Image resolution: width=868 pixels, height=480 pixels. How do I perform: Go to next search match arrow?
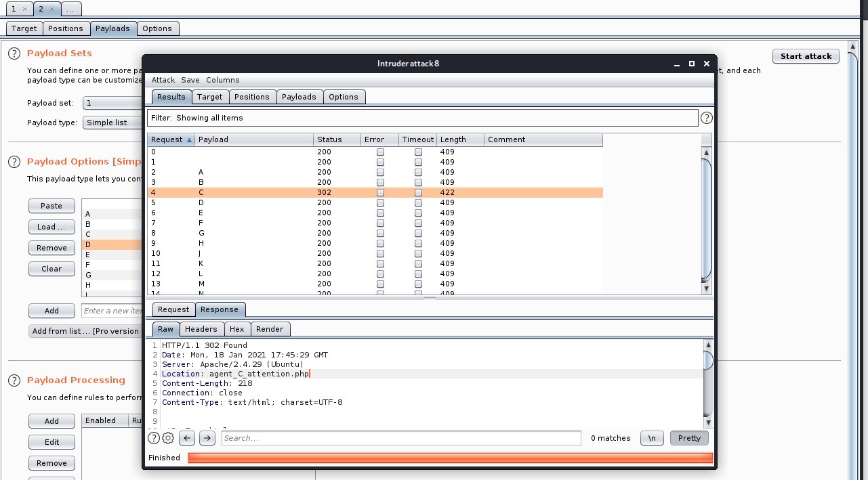click(207, 438)
